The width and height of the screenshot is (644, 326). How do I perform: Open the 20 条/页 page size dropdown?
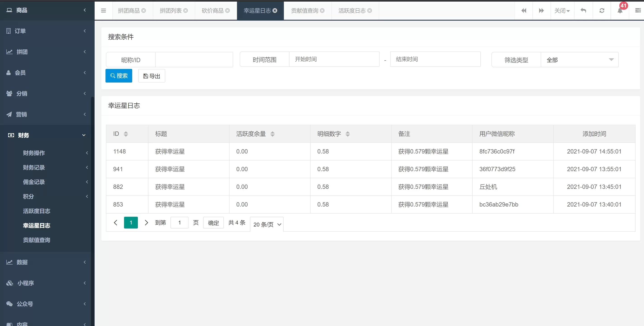point(267,224)
